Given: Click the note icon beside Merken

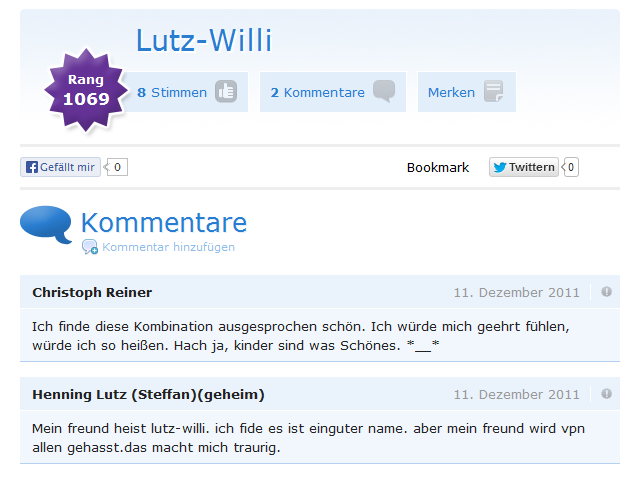Looking at the screenshot, I should (493, 91).
